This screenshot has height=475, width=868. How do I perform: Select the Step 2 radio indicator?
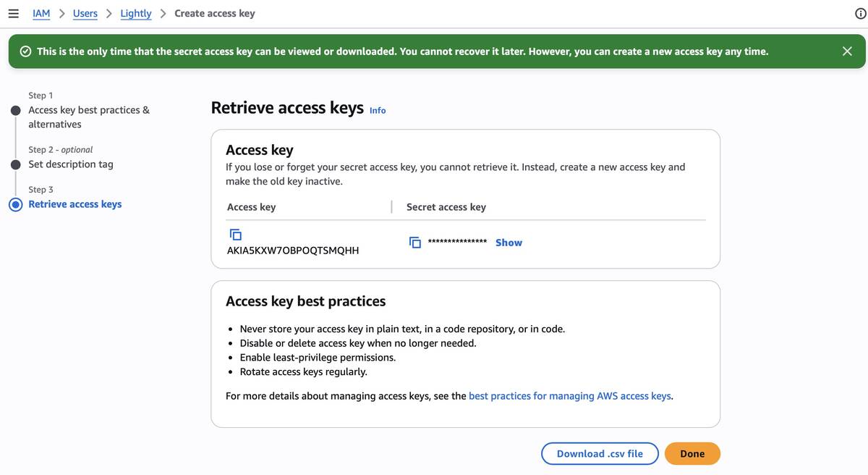point(15,164)
